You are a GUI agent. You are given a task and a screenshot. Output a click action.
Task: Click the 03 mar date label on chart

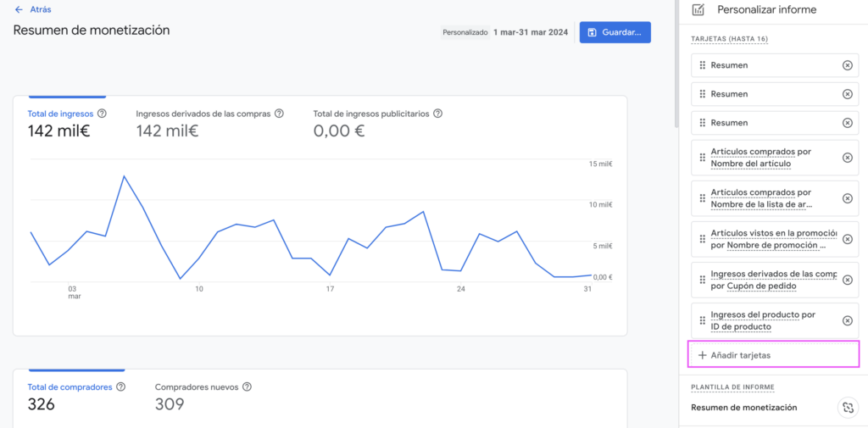pos(75,292)
